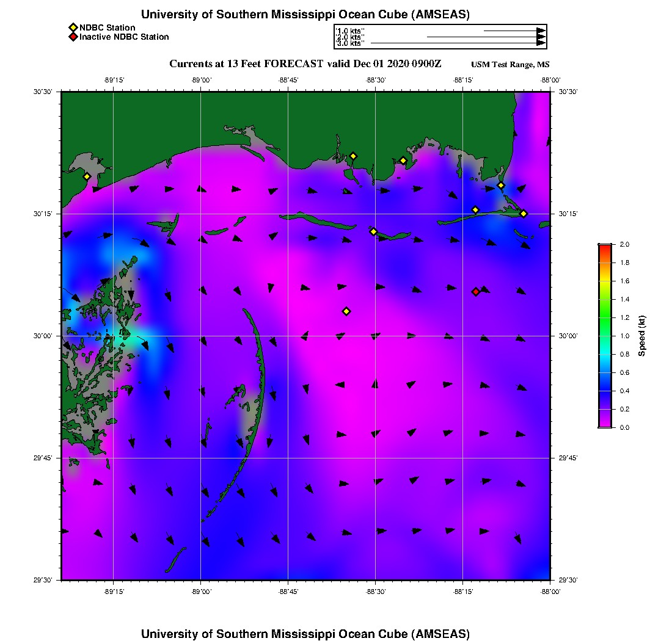672x641 pixels.
Task: Click the top AMSEAS Ocean Cube title
Action: 305,15
